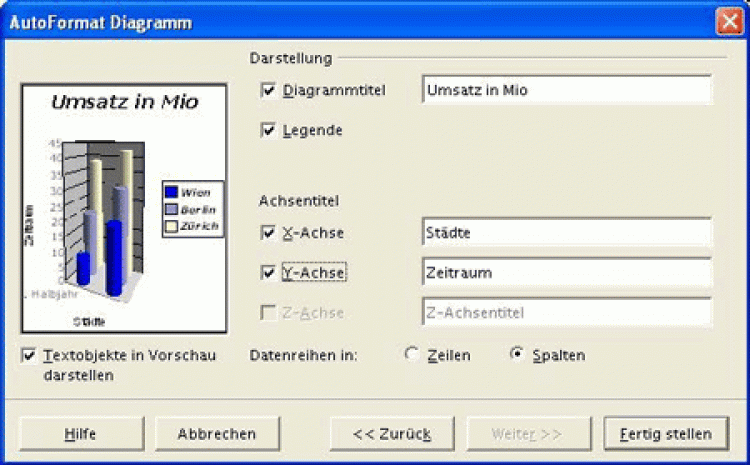This screenshot has width=750, height=465.
Task: Toggle Textobjekte in Vorschau darstellen checkbox
Action: tap(28, 356)
